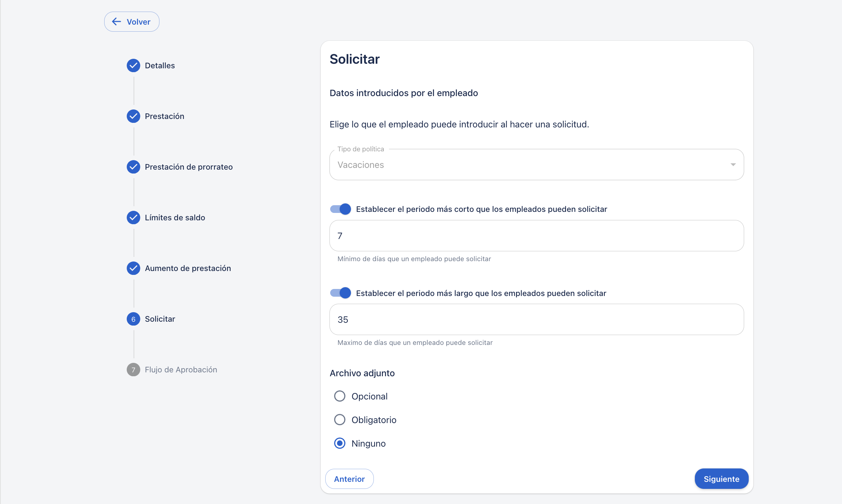Disable the shortest period toggle
Screen dimensions: 842x504
pyautogui.click(x=341, y=209)
